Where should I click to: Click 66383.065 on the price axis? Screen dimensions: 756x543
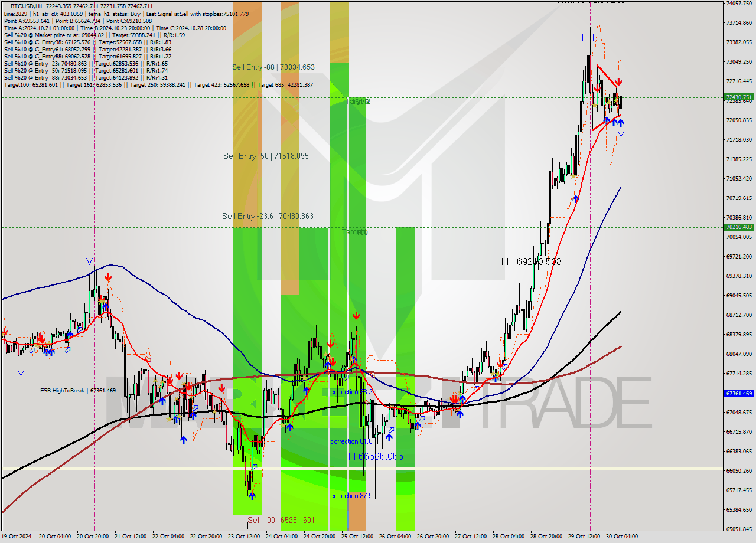739,451
